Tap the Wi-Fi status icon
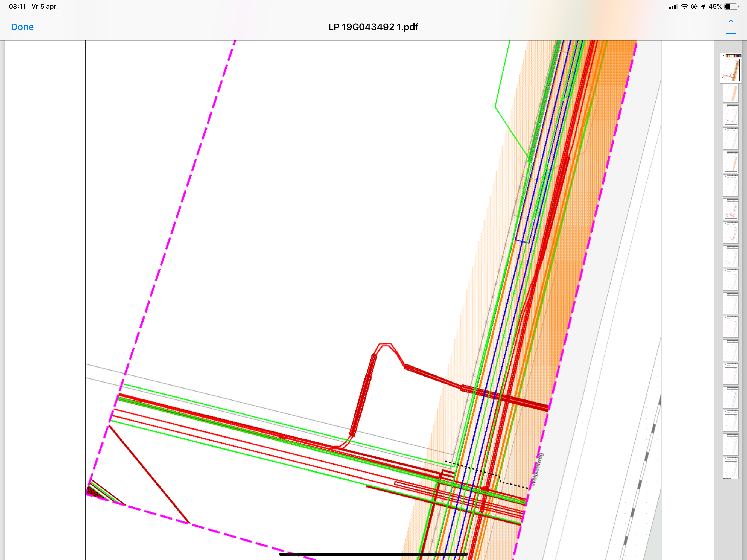Image resolution: width=747 pixels, height=560 pixels. point(685,7)
